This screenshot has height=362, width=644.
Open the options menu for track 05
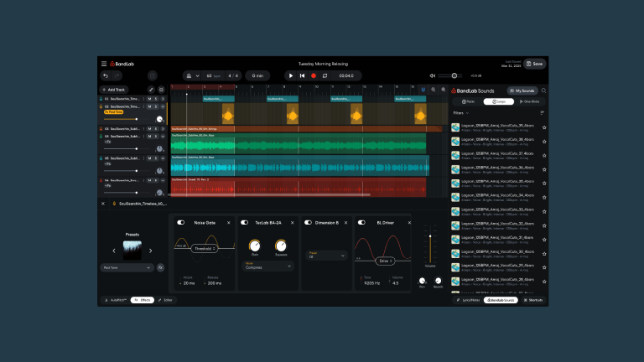pyautogui.click(x=143, y=158)
